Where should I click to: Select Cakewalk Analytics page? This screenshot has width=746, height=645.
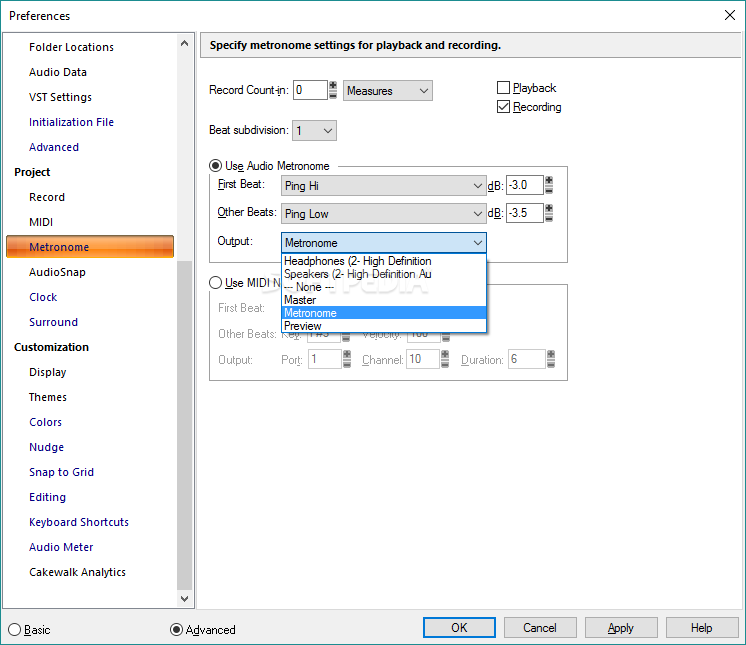click(x=77, y=572)
